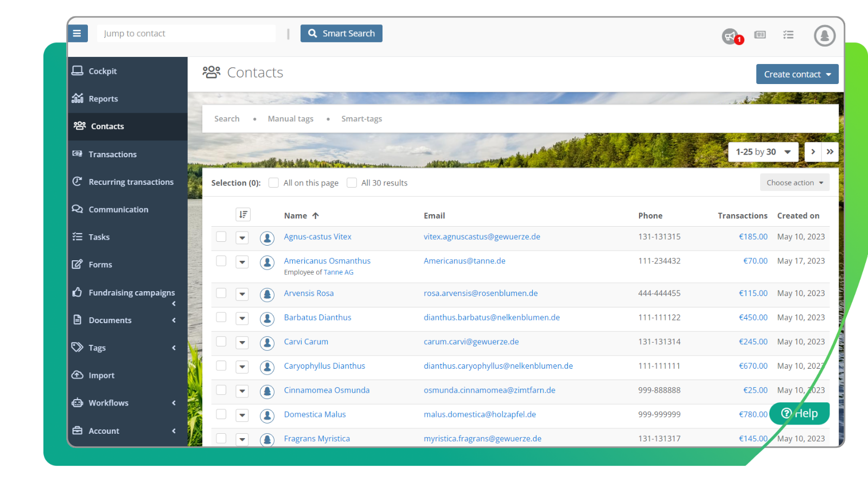The width and height of the screenshot is (868, 488).
Task: Open the news/newsletter icon in top bar
Action: (759, 34)
